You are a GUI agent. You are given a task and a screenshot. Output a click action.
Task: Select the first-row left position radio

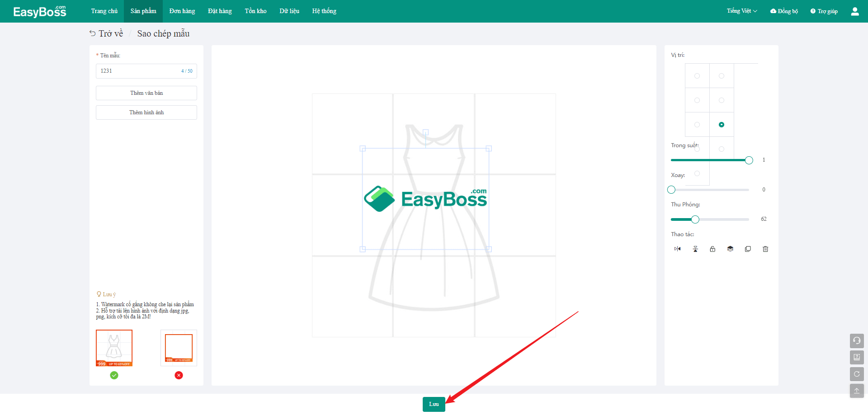[x=697, y=76]
